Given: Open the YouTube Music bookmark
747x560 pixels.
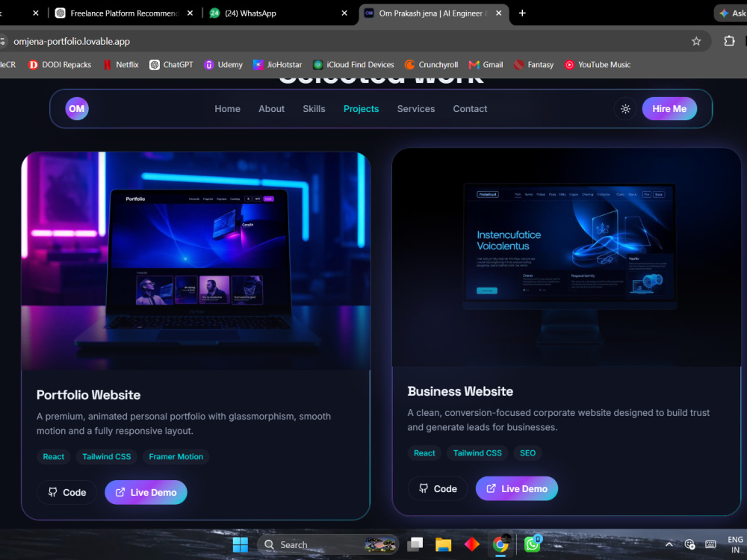Looking at the screenshot, I should click(x=598, y=65).
